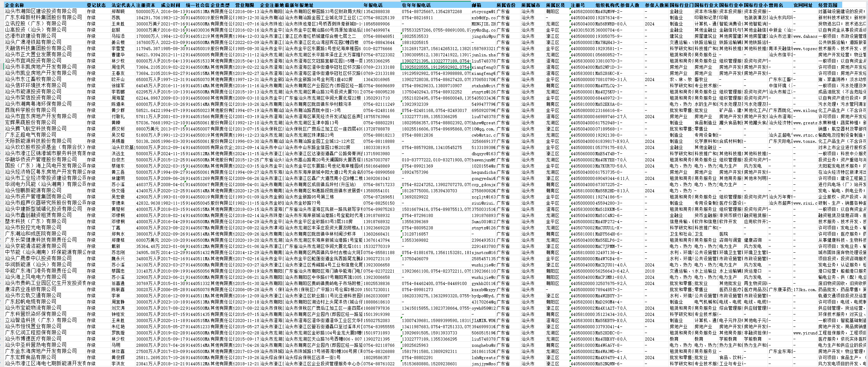Click website cell www.dahaos in 达濠市政 row

[x=805, y=36]
